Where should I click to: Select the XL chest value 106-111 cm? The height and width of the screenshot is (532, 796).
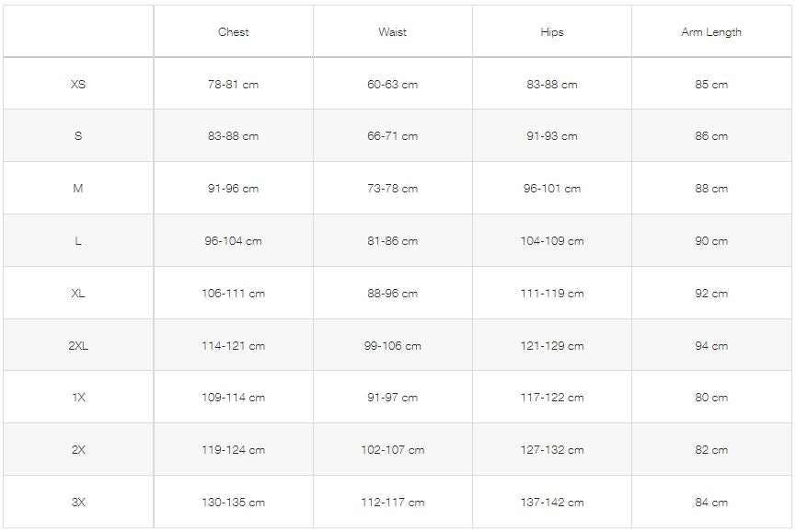233,294
